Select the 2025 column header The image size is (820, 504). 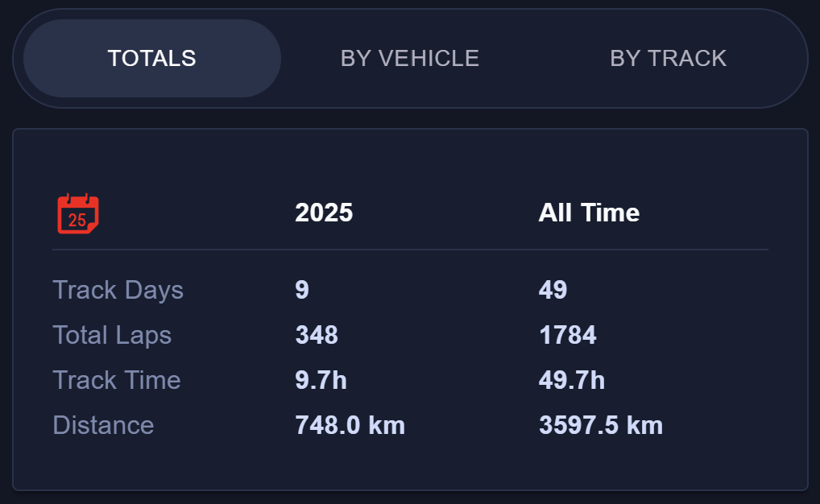(x=324, y=213)
